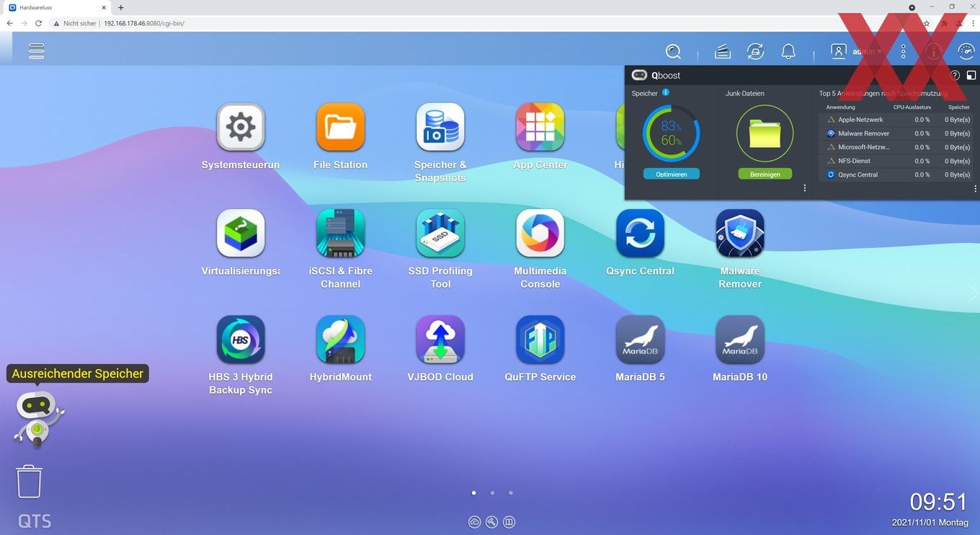Click the Qboost robot assistant
Image resolution: width=980 pixels, height=535 pixels.
37,418
